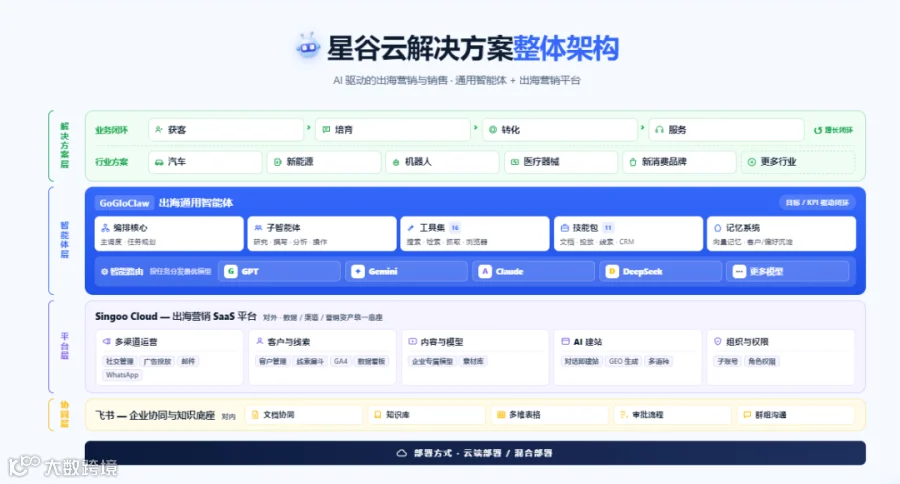
Task: Click the AI 建站 window icon
Action: coord(565,342)
